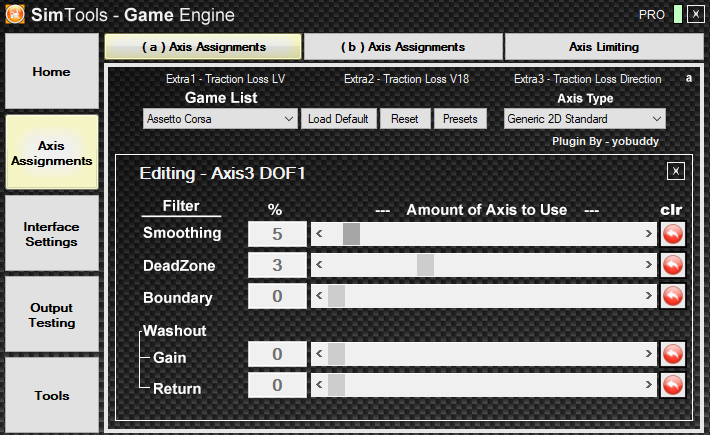Open the Presets button
Viewport: 710px width, 435px height.
click(x=460, y=119)
